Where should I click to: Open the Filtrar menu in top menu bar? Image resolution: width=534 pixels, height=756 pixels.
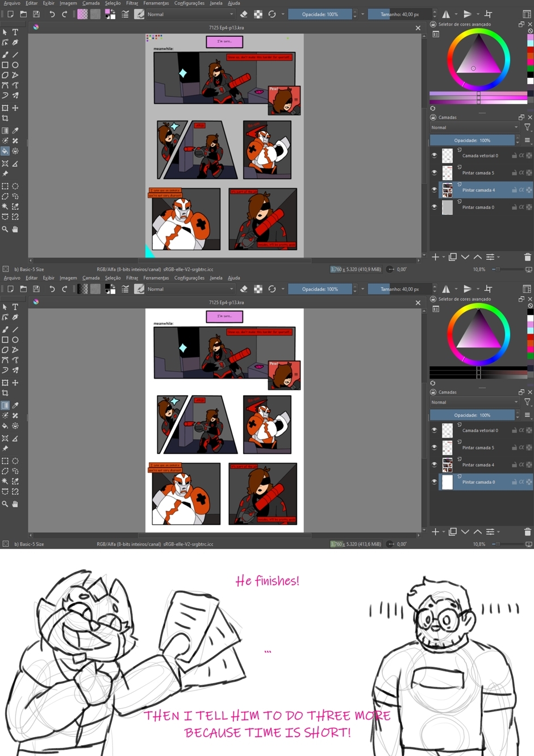(x=132, y=3)
